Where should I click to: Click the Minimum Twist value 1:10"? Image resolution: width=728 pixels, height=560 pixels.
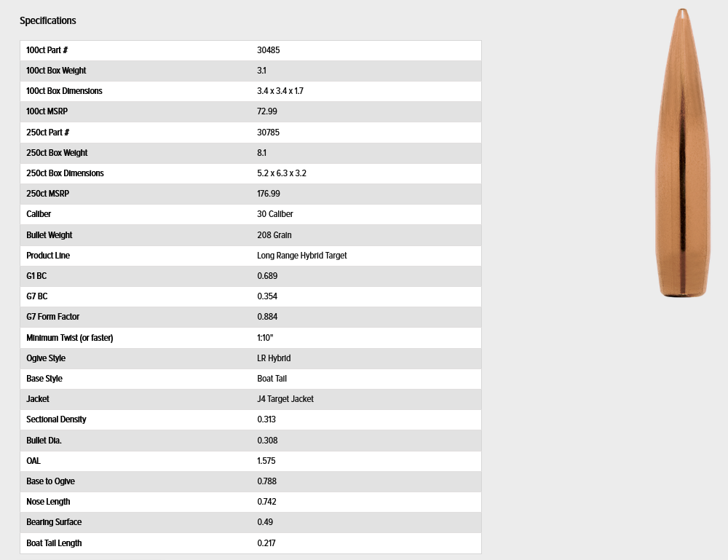click(x=265, y=338)
